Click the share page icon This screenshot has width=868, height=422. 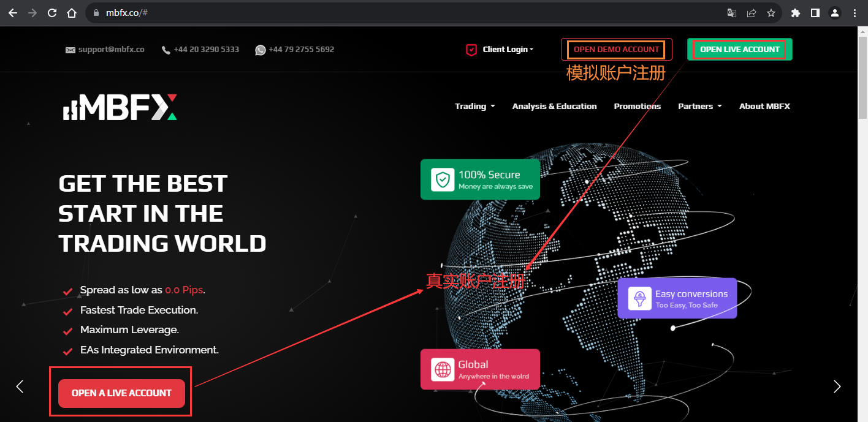[752, 13]
